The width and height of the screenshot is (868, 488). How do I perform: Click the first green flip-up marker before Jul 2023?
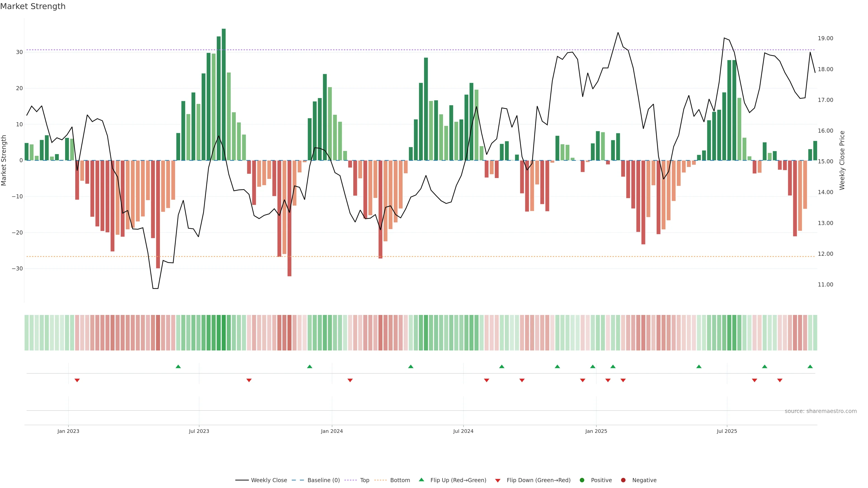[x=178, y=366]
